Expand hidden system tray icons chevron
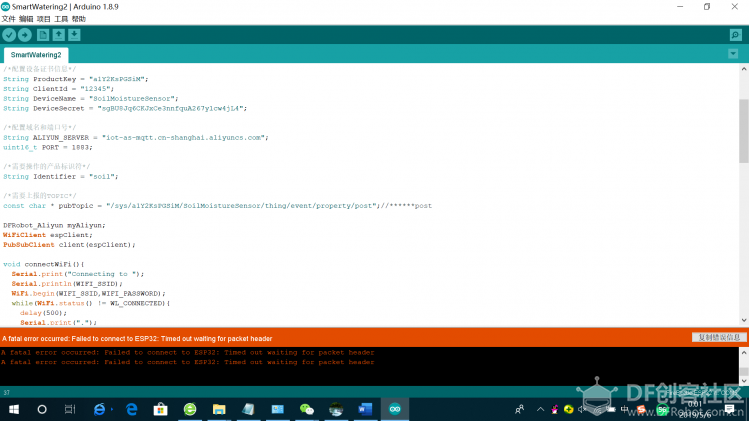Screen dimensions: 749x421 click(x=540, y=410)
